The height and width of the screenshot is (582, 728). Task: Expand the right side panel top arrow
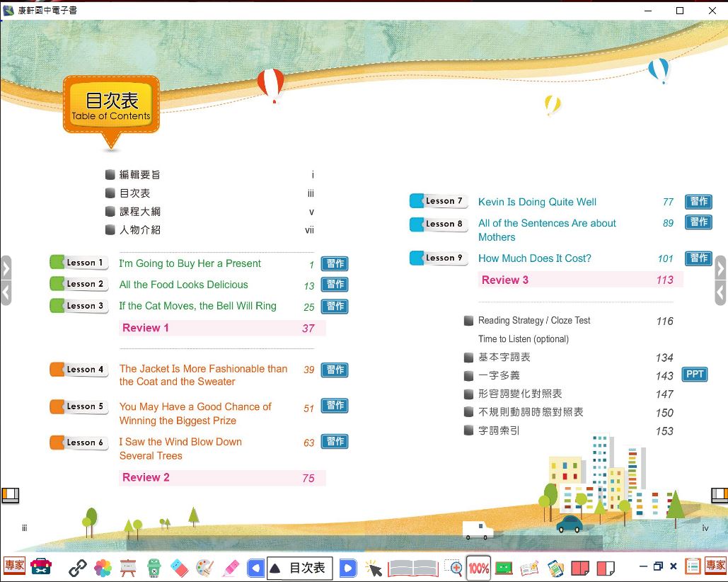(x=721, y=268)
